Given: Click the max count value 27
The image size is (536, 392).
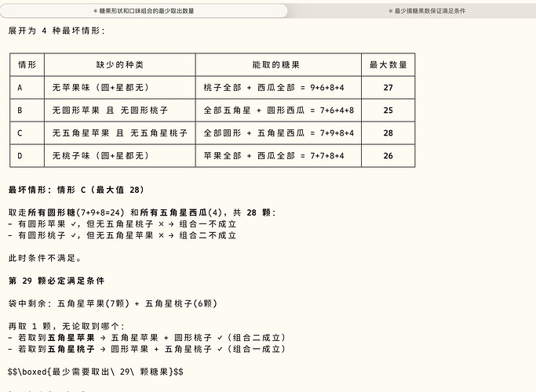Looking at the screenshot, I should click(x=388, y=88).
